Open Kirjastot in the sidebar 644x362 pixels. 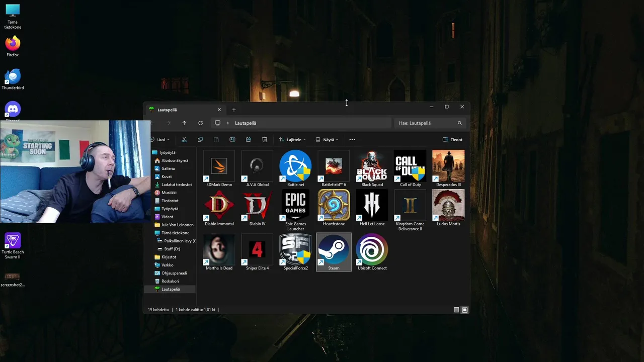pos(169,257)
